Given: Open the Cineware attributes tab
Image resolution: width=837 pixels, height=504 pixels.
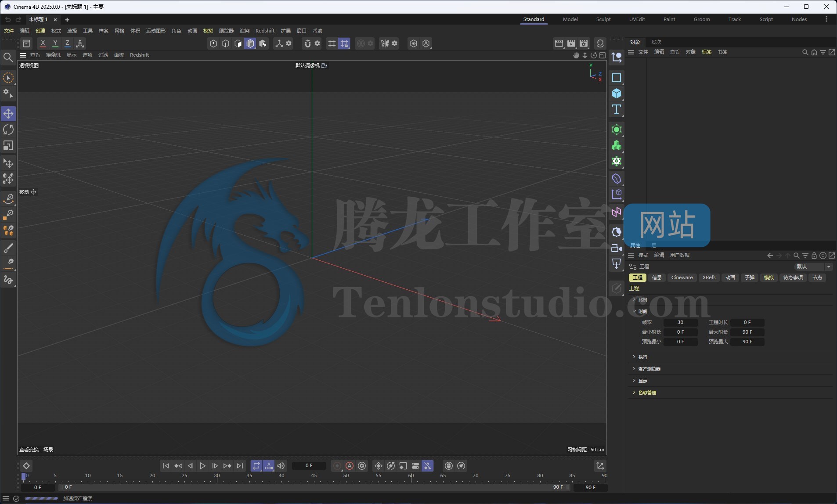Looking at the screenshot, I should pyautogui.click(x=682, y=277).
